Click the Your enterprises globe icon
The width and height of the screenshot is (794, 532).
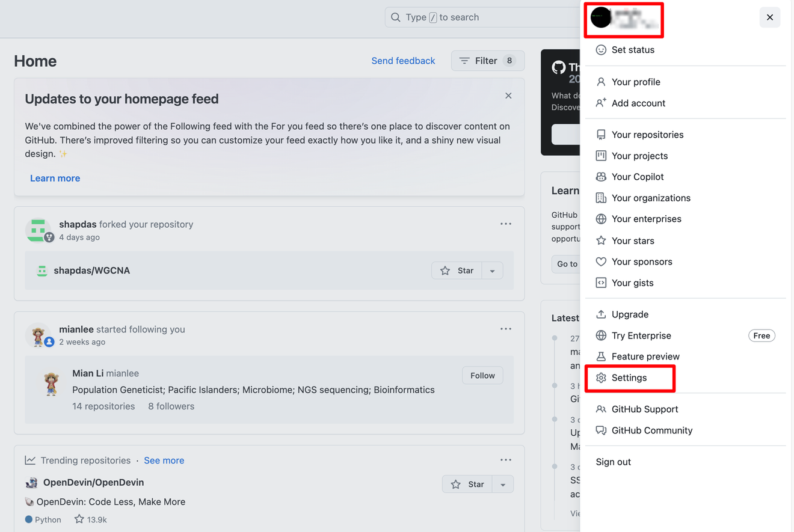point(601,219)
